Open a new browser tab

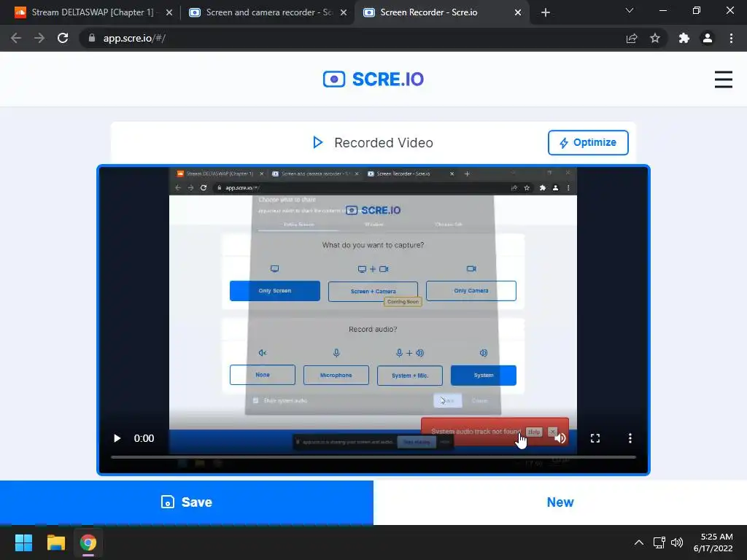pos(546,13)
